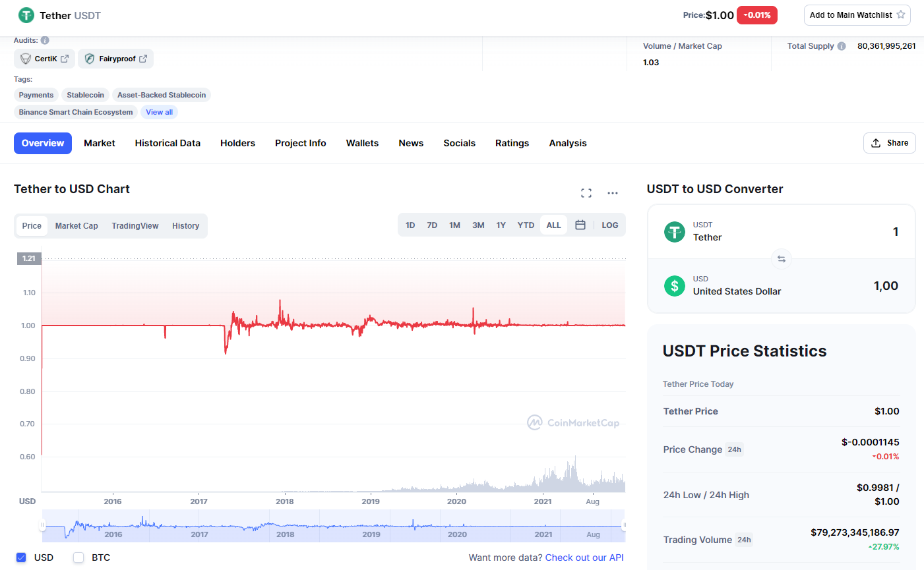Open the Ratings tab
The height and width of the screenshot is (570, 924).
[512, 143]
